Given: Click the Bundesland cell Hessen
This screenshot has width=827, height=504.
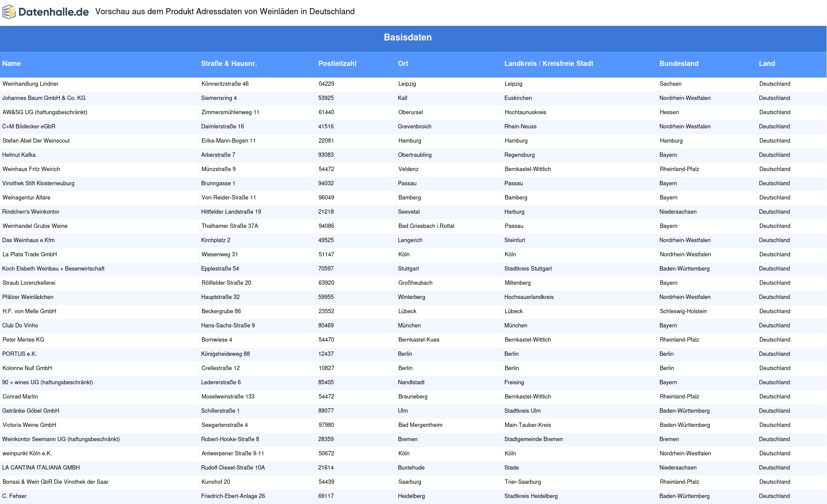Looking at the screenshot, I should click(669, 112).
